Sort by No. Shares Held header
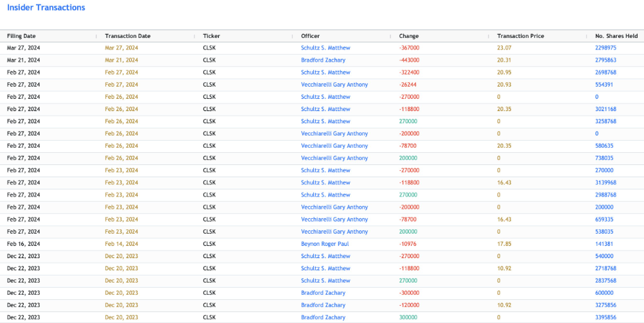 616,36
